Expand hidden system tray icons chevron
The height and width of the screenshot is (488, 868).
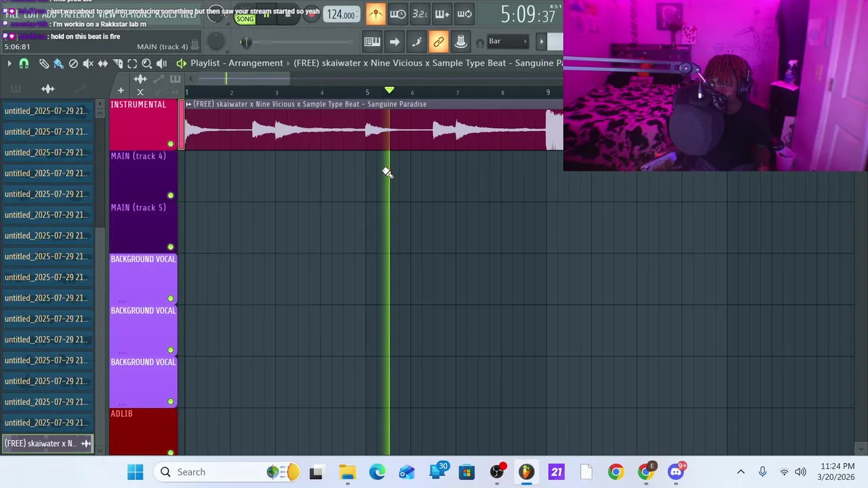741,472
